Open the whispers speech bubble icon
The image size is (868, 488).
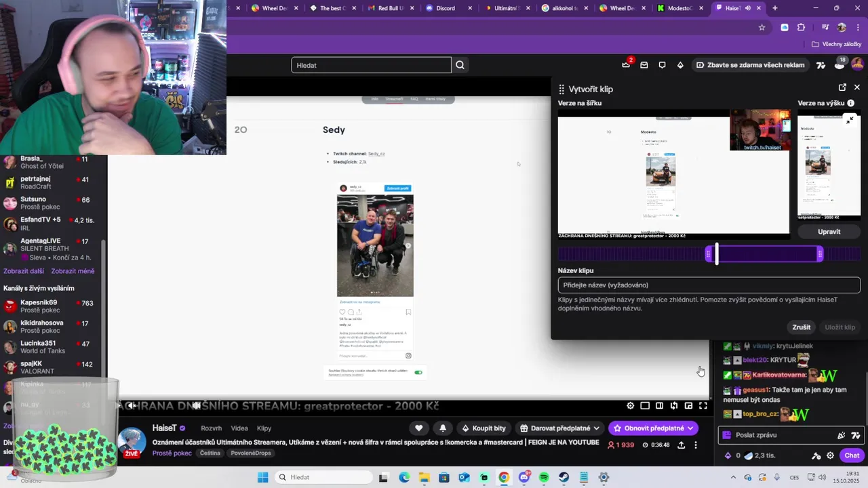663,65
